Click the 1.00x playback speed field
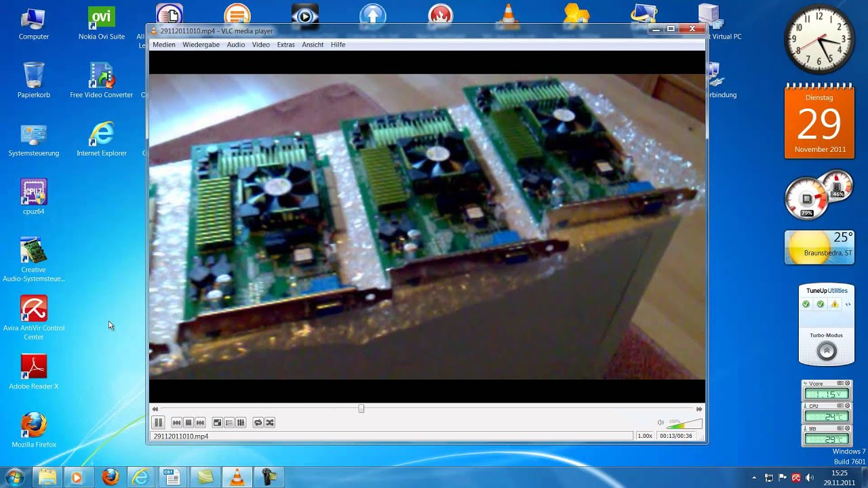Image resolution: width=868 pixels, height=488 pixels. click(x=645, y=436)
